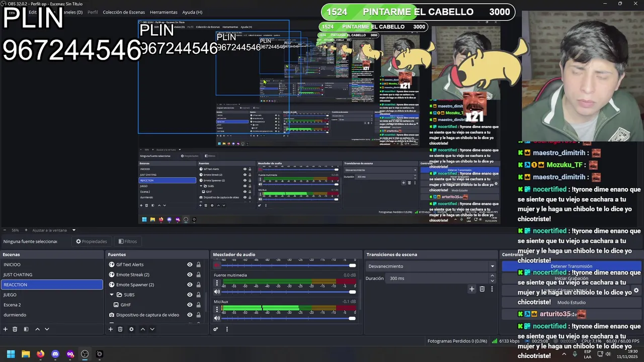Click Detener Transmisión button
This screenshot has height=362, width=644.
tap(572, 266)
